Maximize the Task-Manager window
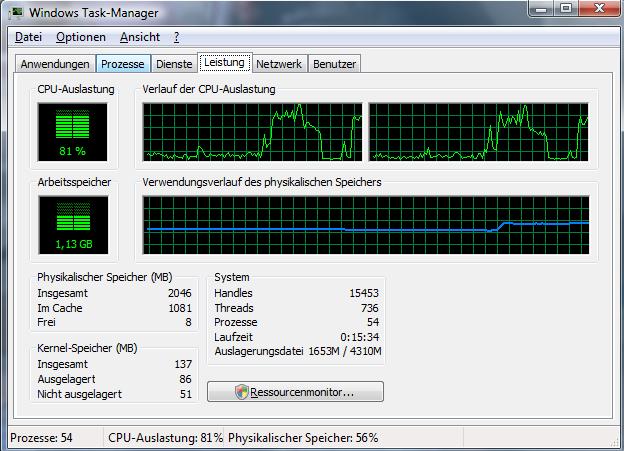624x451 pixels. click(x=566, y=8)
